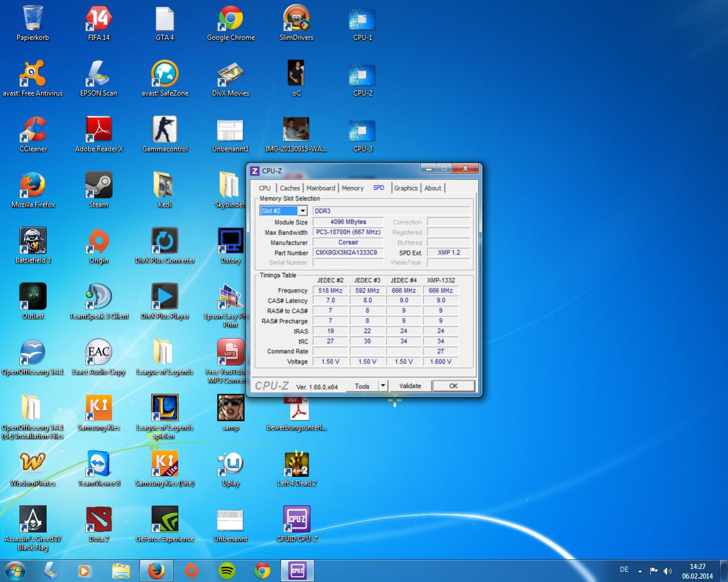The width and height of the screenshot is (728, 582).
Task: Open the Graphics tab in CPU-Z
Action: (x=406, y=188)
